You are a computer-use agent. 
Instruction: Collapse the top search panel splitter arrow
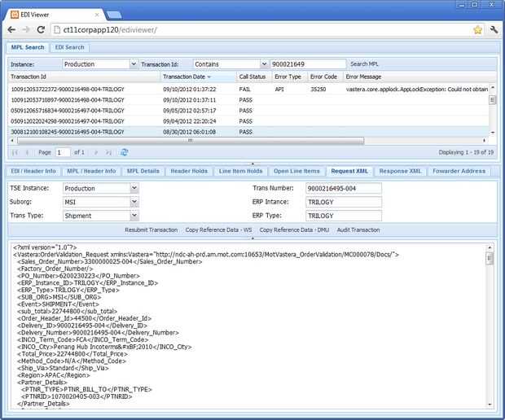click(253, 164)
